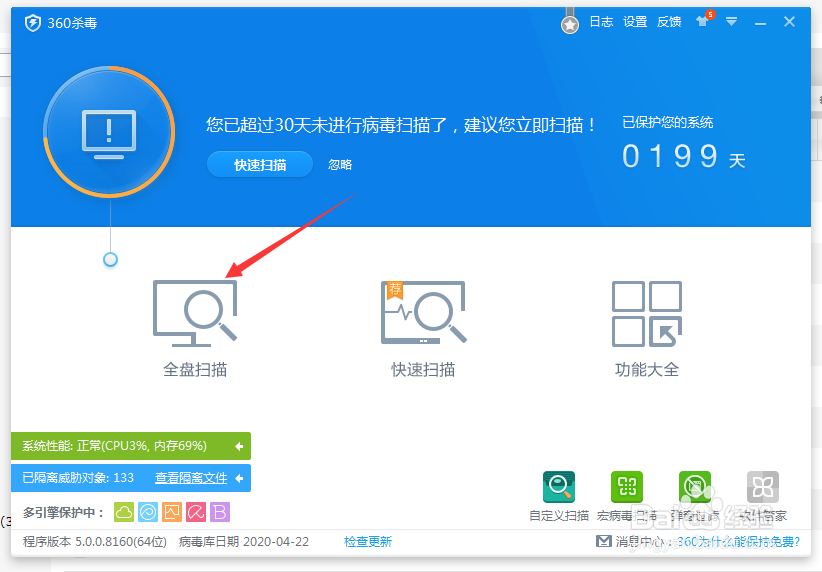Open the main menu dropdown triangle
Viewport: 822px width, 572px height.
(x=732, y=21)
